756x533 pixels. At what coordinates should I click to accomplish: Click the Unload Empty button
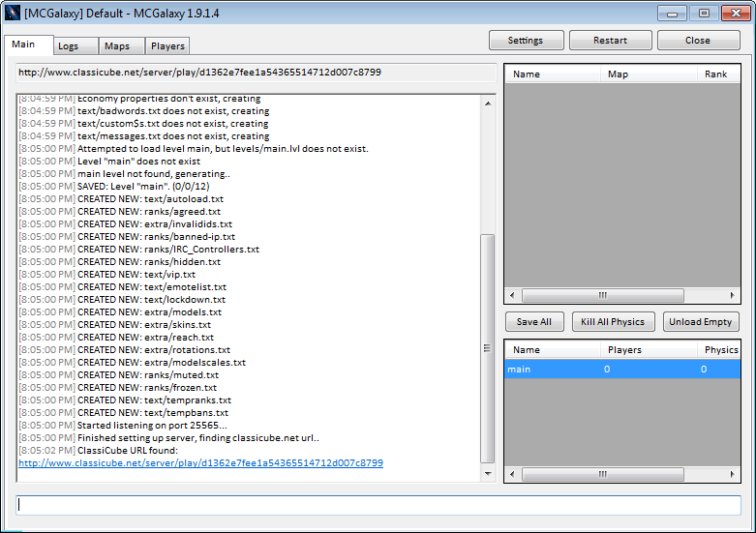701,322
